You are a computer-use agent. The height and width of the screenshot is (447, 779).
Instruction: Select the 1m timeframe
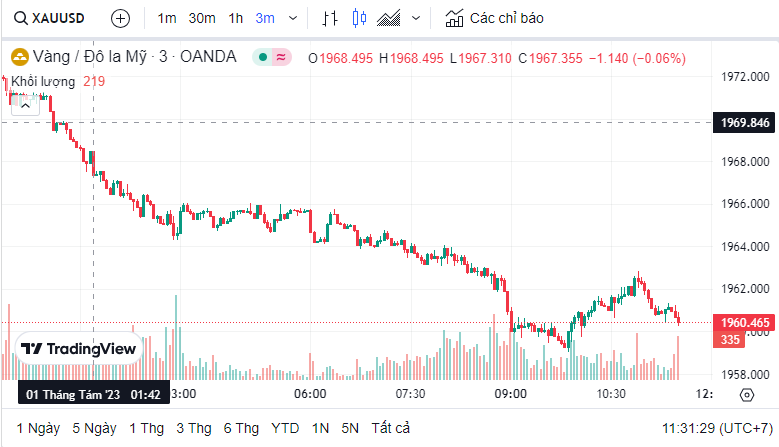167,18
